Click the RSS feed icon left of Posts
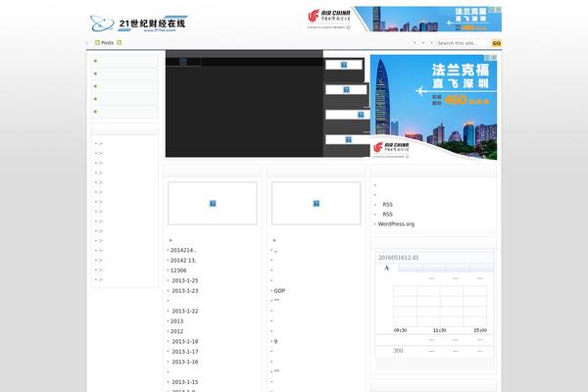 pos(97,43)
